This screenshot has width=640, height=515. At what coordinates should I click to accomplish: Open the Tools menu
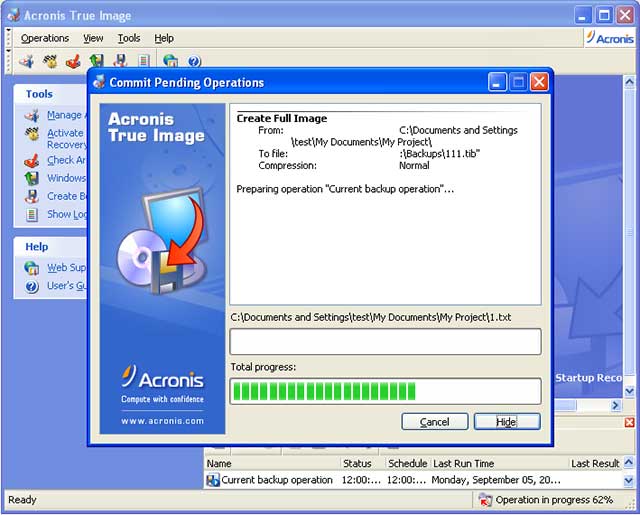[x=129, y=38]
